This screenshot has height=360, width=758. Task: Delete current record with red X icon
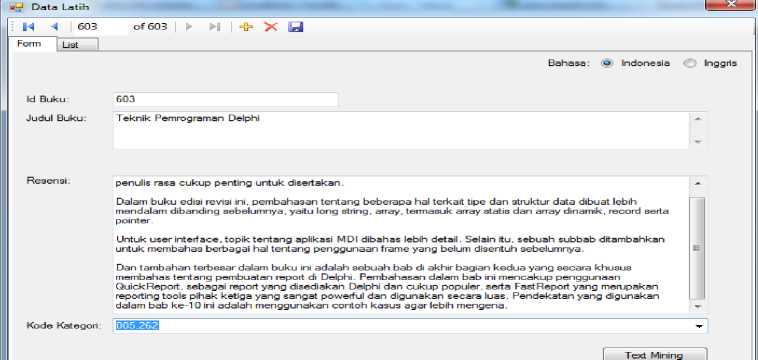coord(271,27)
